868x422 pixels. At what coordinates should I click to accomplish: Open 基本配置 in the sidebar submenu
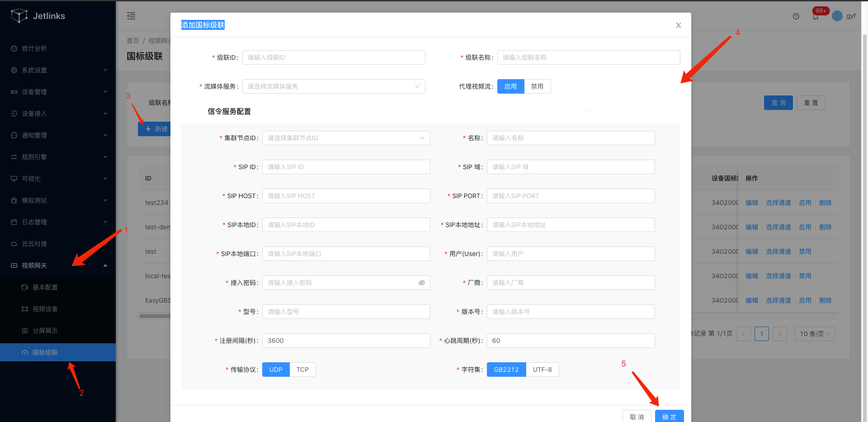tap(45, 287)
